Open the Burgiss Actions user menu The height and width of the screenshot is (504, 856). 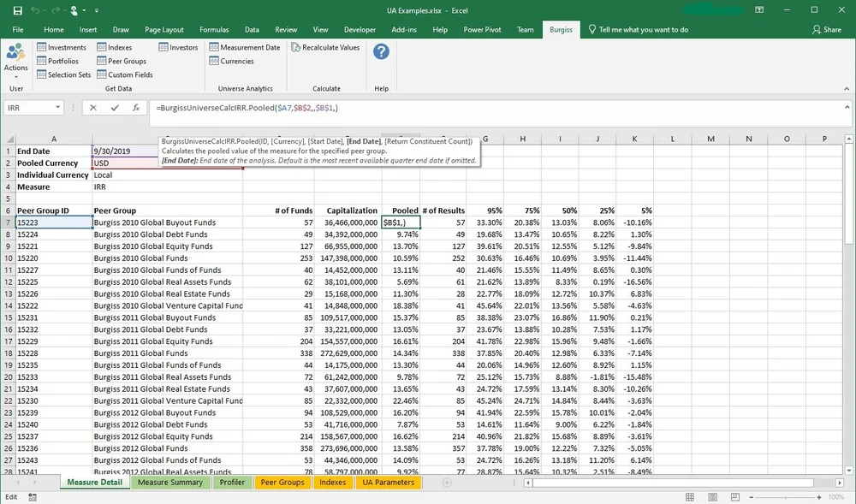tap(15, 61)
